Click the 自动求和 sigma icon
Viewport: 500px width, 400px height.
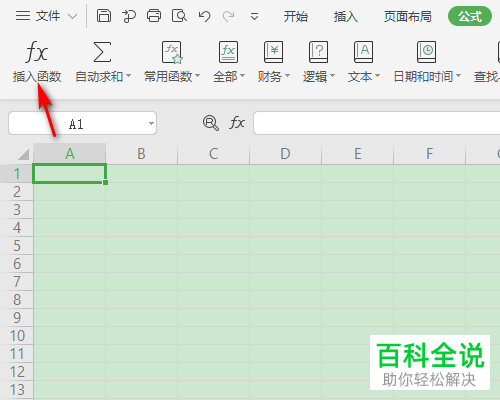coord(102,52)
